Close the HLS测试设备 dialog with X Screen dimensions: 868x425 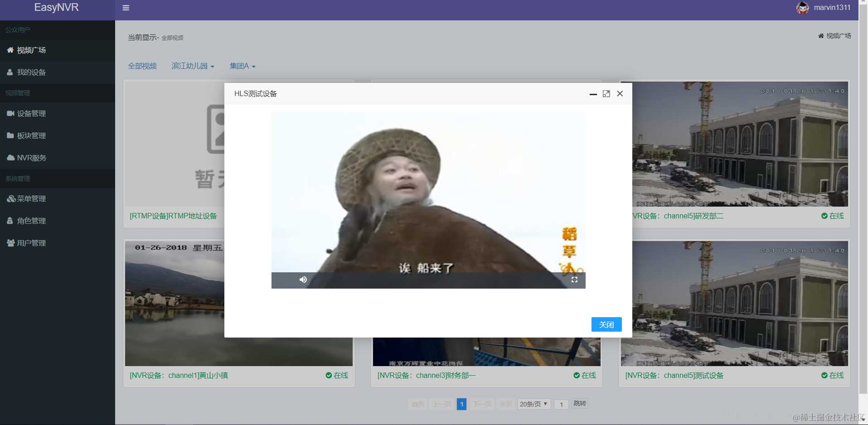point(620,94)
